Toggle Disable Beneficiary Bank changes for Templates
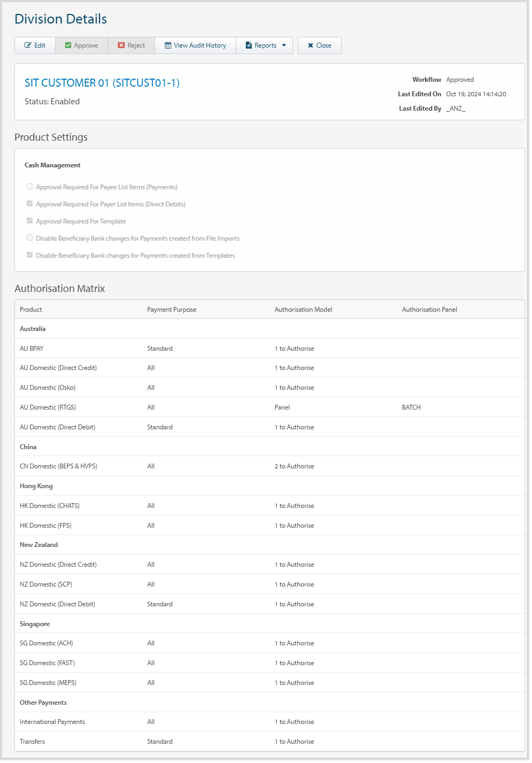The image size is (532, 763). pyautogui.click(x=29, y=255)
